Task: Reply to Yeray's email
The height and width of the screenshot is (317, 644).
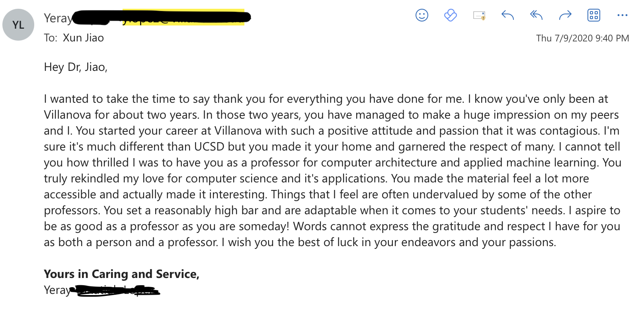Action: point(507,16)
